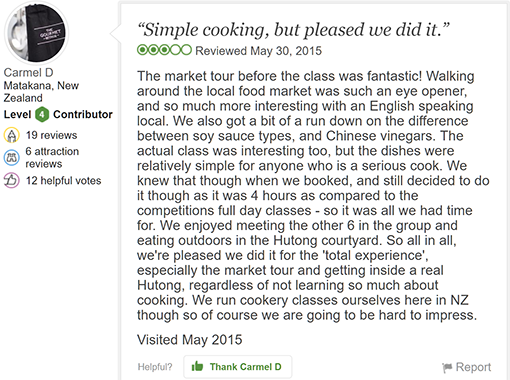Open the 6 attraction reviews link
510x380 pixels.
pyautogui.click(x=52, y=158)
